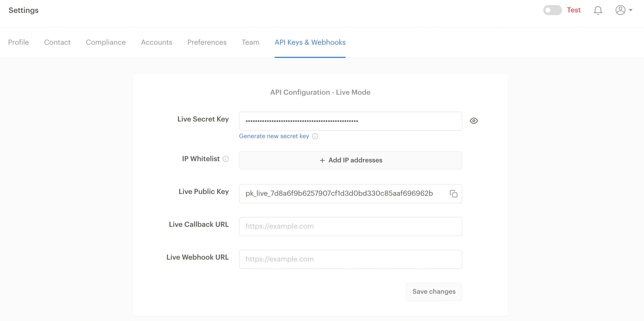Screen dimensions: 644x321
Task: Toggle the Test mode switch
Action: point(552,10)
